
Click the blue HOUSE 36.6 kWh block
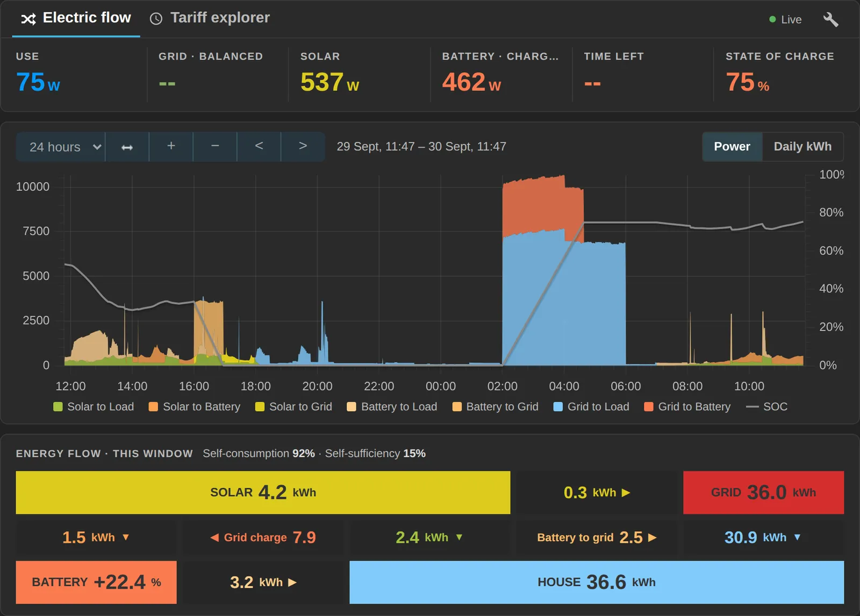click(597, 582)
